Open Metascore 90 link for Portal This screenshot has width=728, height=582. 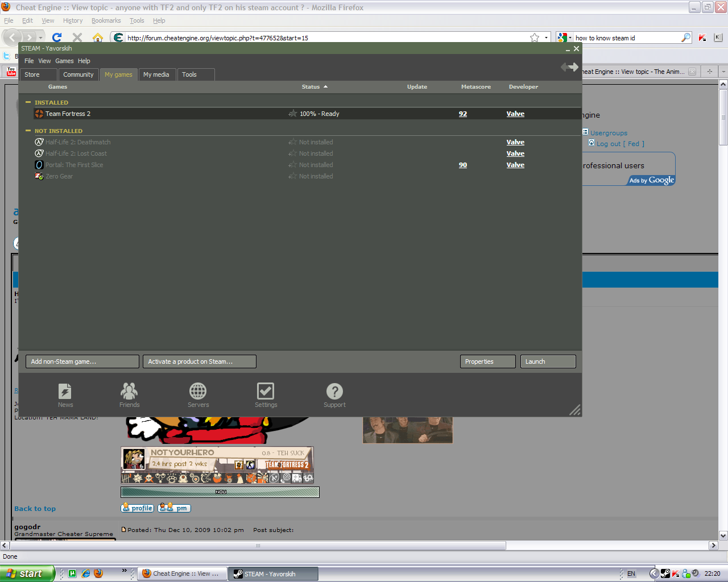pyautogui.click(x=463, y=165)
